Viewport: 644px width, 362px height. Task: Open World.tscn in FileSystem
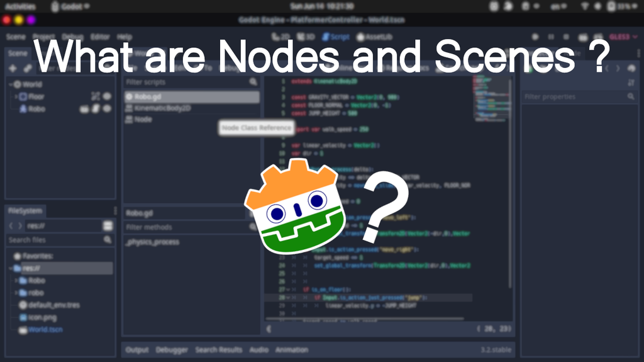point(41,330)
